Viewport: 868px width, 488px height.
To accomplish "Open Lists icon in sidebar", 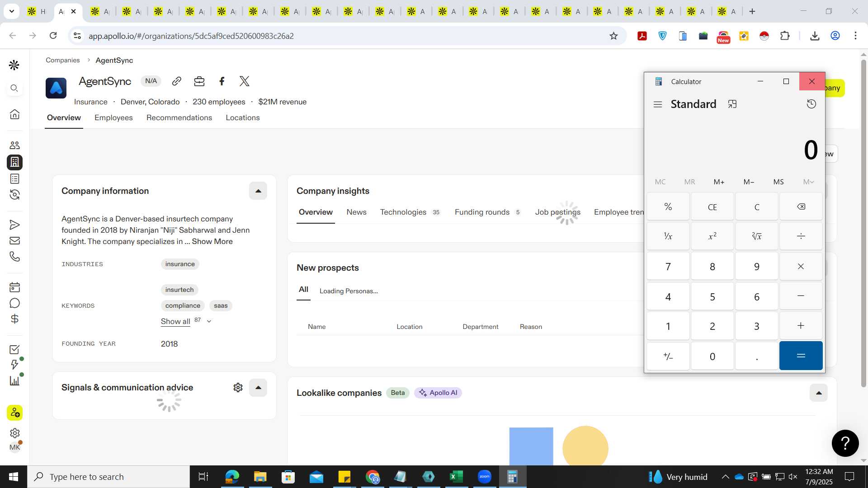I will pos(14,179).
